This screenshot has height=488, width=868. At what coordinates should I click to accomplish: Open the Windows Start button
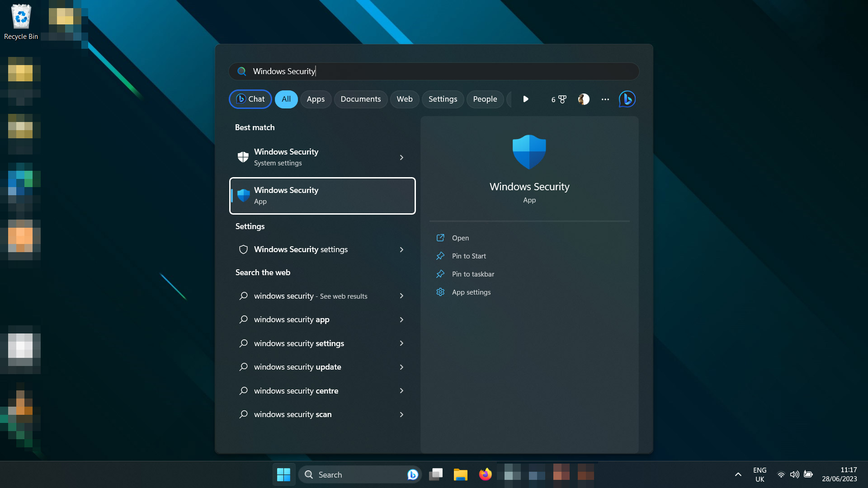(x=284, y=474)
